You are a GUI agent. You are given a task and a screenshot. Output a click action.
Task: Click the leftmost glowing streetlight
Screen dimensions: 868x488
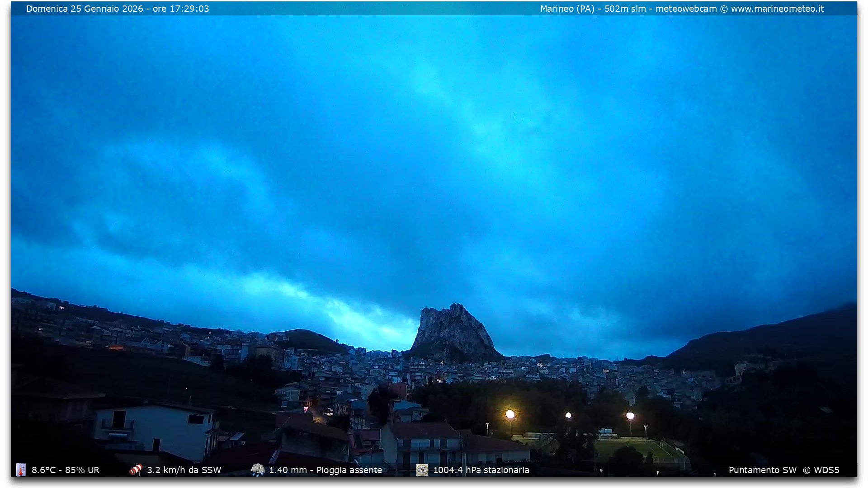[x=510, y=414]
